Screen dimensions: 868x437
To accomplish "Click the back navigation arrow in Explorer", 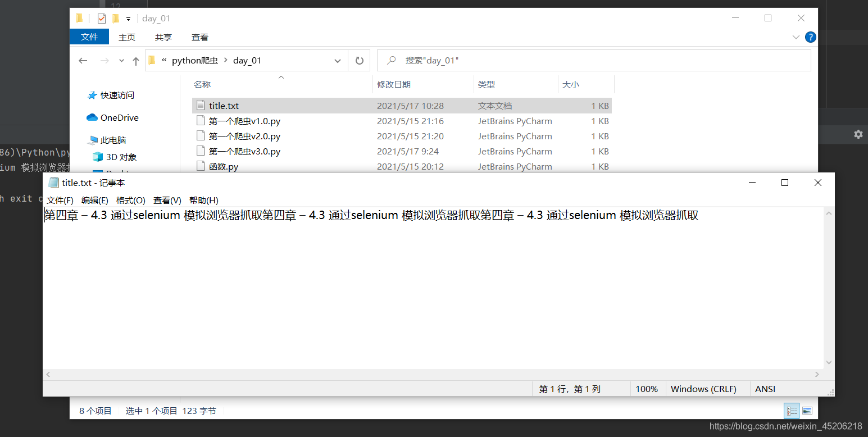I will click(83, 60).
